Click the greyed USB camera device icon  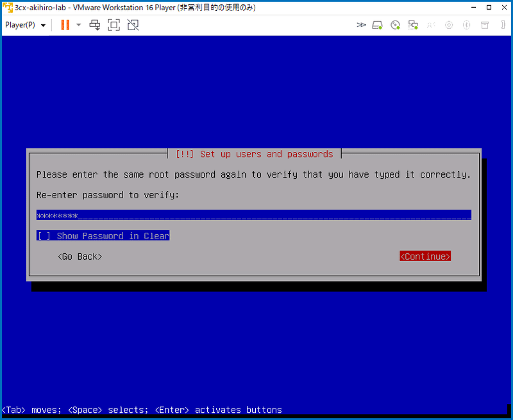coord(449,25)
